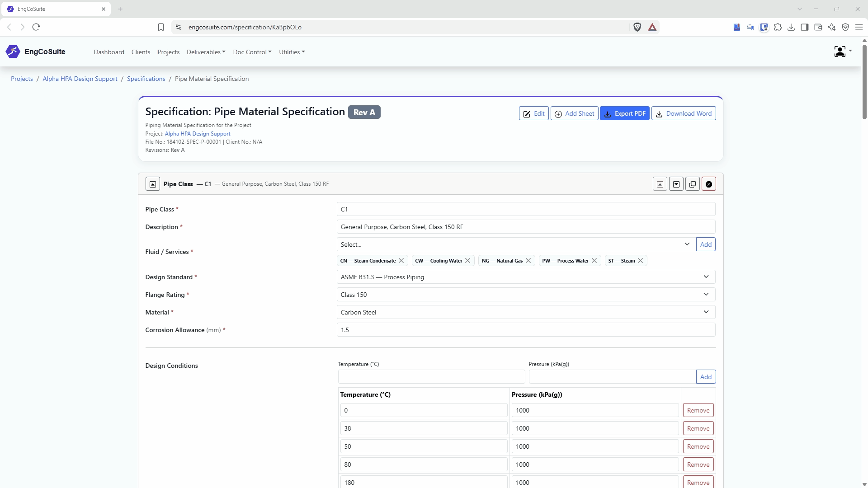Image resolution: width=868 pixels, height=488 pixels.
Task: Move the C1 sheet up
Action: pos(660,184)
